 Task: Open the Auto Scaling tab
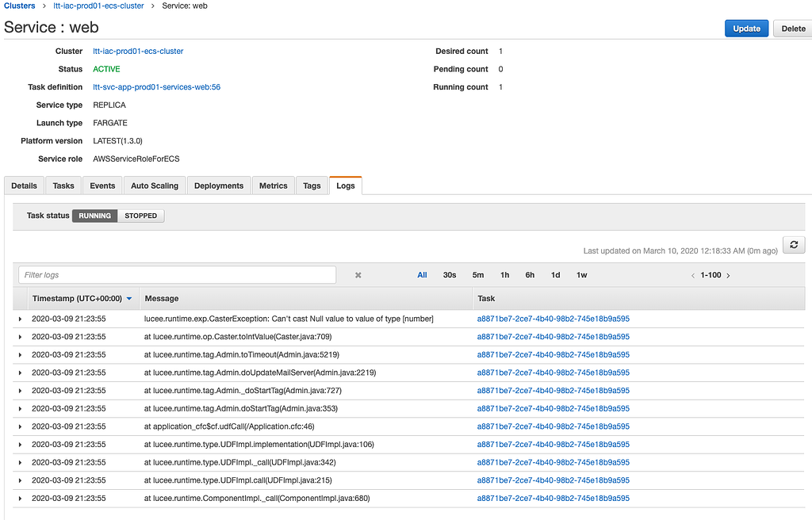click(x=155, y=186)
